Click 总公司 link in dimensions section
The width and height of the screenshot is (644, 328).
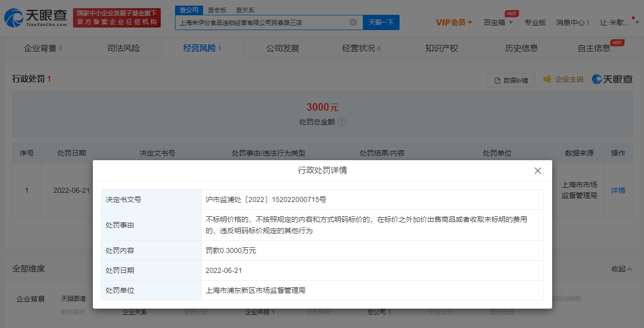[379, 312]
